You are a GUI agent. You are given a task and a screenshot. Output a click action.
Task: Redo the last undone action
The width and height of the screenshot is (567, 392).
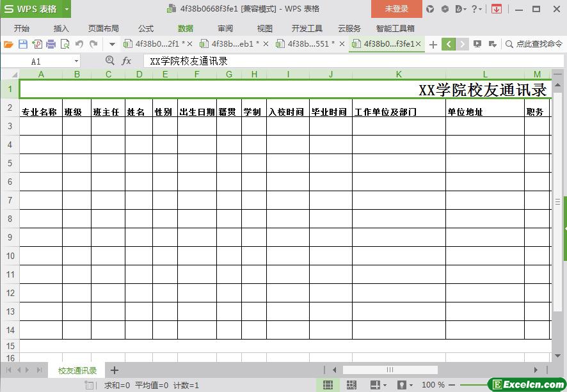click(93, 44)
